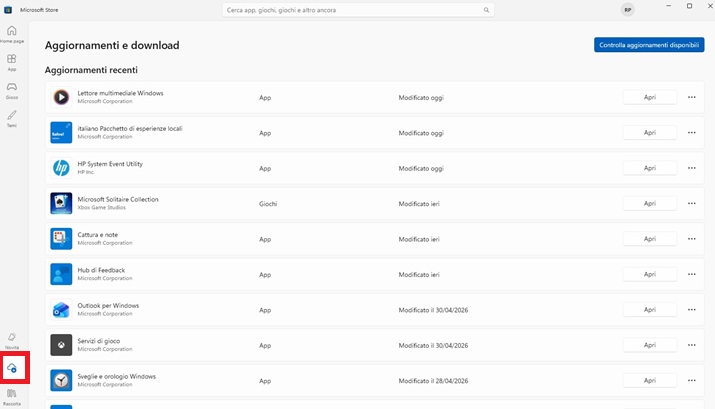Image resolution: width=715 pixels, height=409 pixels.
Task: Click Apri for Lettore multimediale Windows
Action: click(650, 97)
